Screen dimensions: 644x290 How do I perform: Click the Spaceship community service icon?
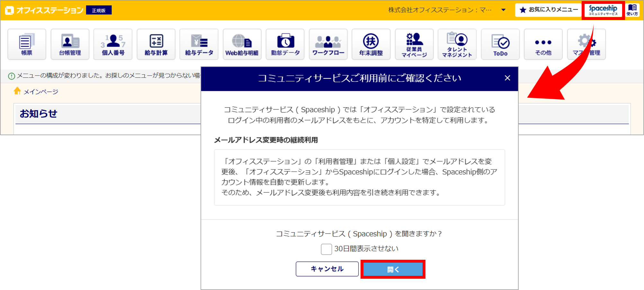(603, 10)
